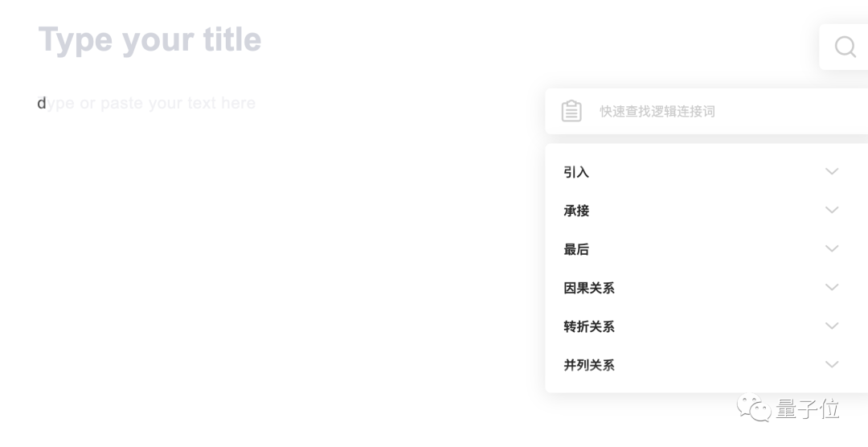Expand the 转折关系 chevron arrow
Image resolution: width=868 pixels, height=447 pixels.
[832, 326]
